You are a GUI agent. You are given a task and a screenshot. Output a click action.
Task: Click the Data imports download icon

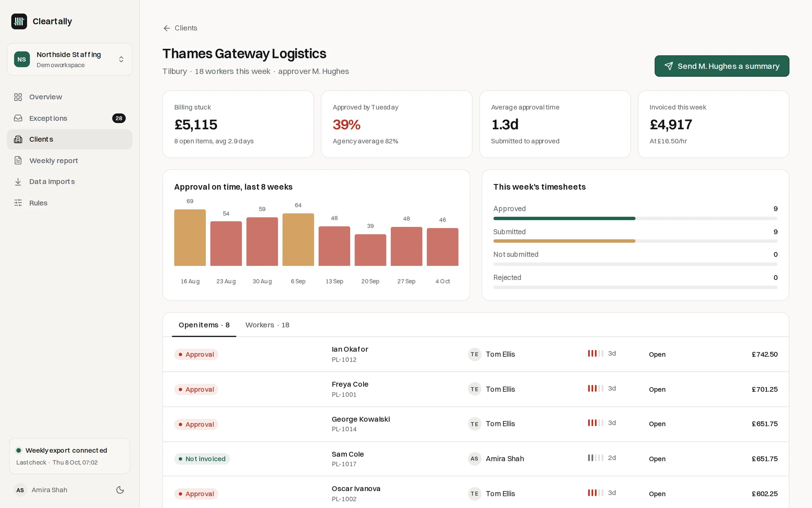(x=18, y=182)
